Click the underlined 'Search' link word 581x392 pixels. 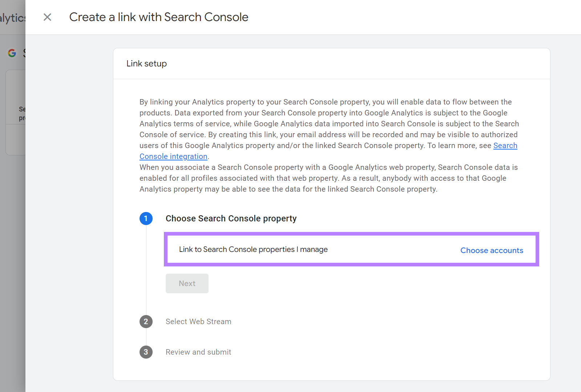(x=505, y=146)
